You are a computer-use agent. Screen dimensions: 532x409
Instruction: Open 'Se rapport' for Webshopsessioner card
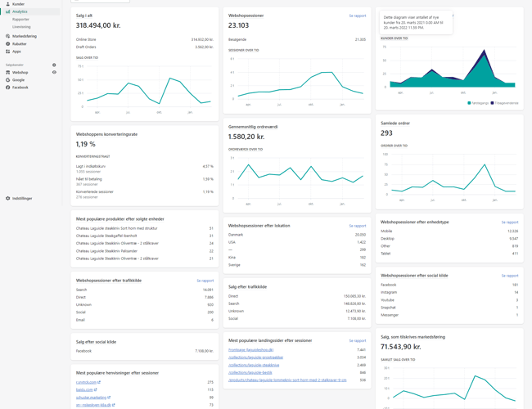pyautogui.click(x=358, y=16)
